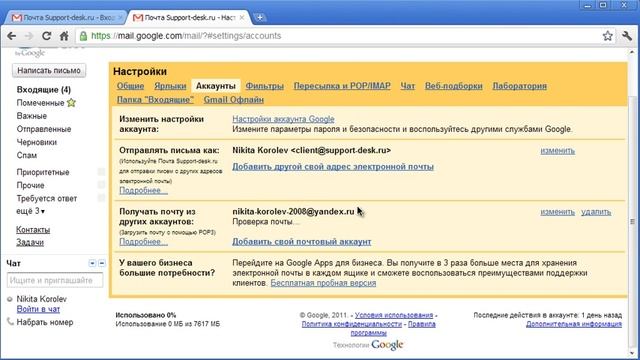Click the browser address bar URL
This screenshot has width=640, height=360.
pos(186,36)
